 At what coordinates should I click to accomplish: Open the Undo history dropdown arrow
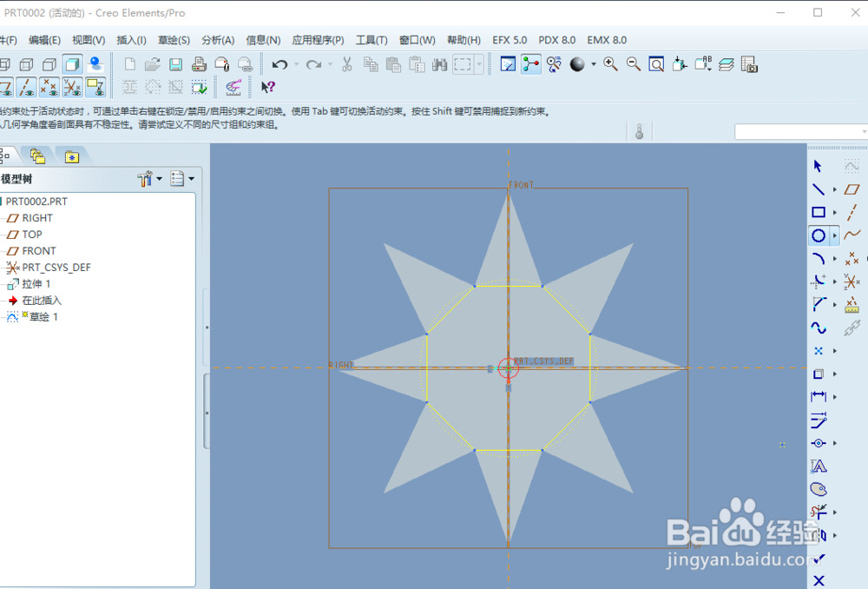pos(296,65)
